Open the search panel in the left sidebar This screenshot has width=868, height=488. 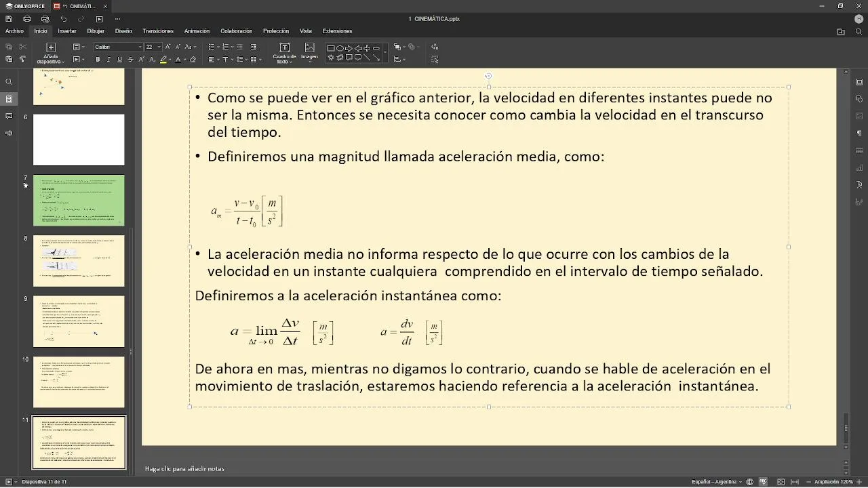(x=9, y=82)
